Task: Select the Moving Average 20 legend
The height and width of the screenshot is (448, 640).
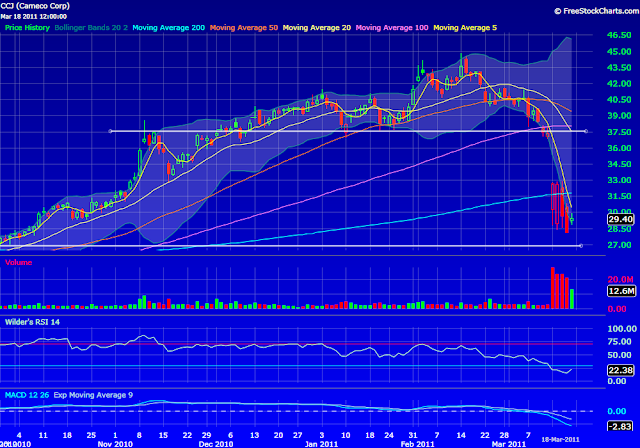Action: (317, 28)
